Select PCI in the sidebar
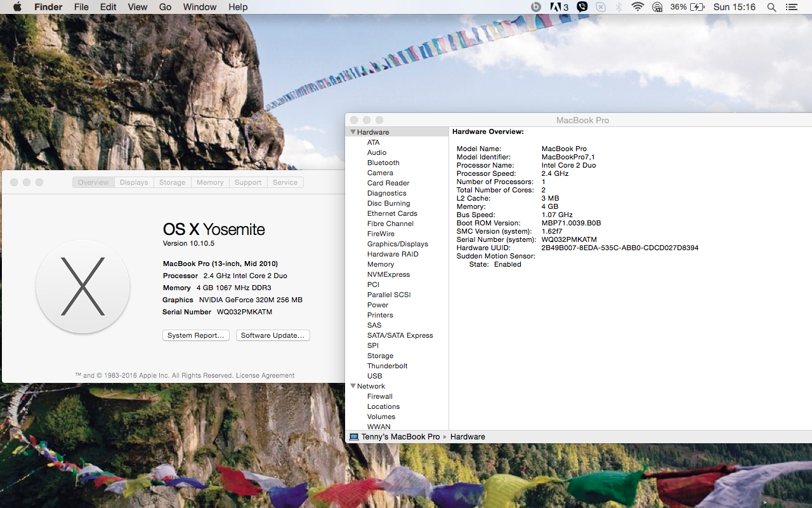Image resolution: width=812 pixels, height=508 pixels. [373, 284]
